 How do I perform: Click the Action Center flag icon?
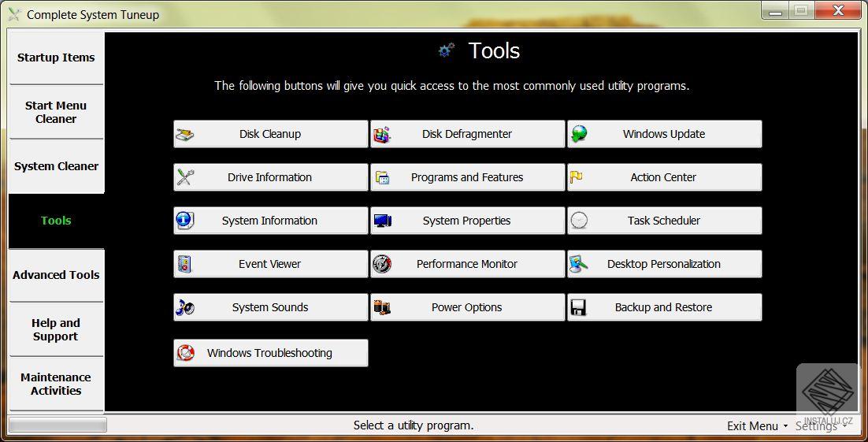click(x=577, y=177)
